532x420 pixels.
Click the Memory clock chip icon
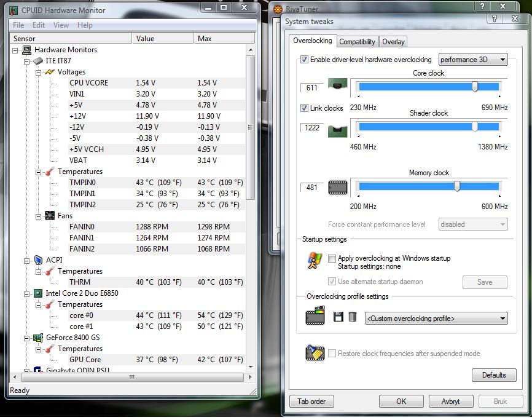(338, 188)
